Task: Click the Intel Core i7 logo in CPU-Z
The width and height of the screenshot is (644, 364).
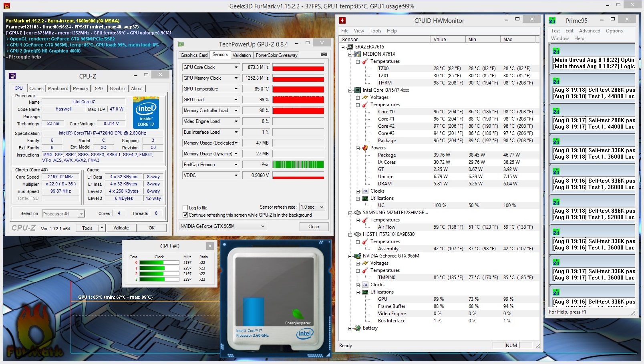Action: tap(146, 113)
